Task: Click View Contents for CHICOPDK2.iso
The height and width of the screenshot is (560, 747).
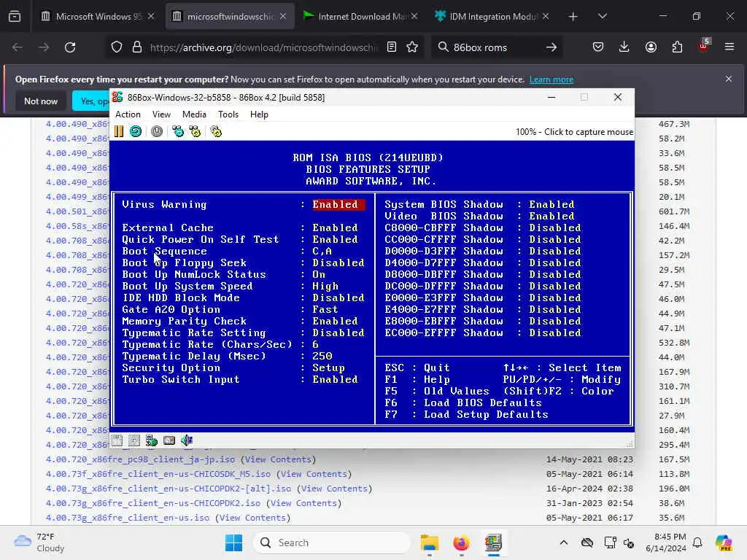Action: pyautogui.click(x=304, y=503)
